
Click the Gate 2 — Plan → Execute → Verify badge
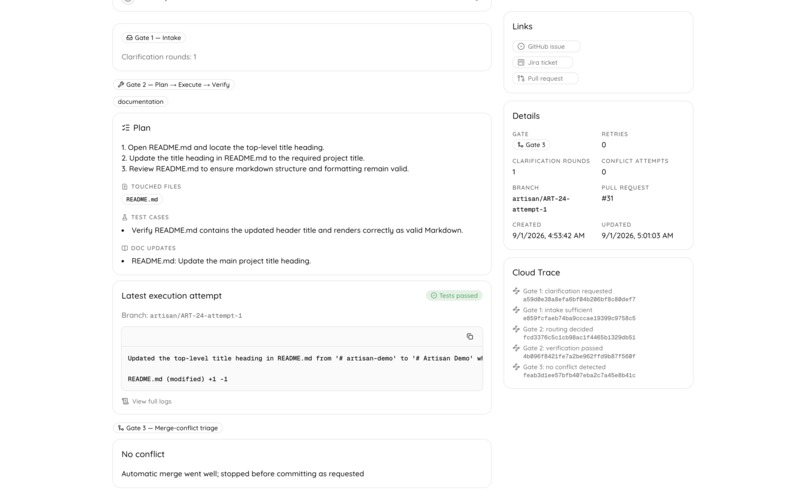tap(174, 84)
